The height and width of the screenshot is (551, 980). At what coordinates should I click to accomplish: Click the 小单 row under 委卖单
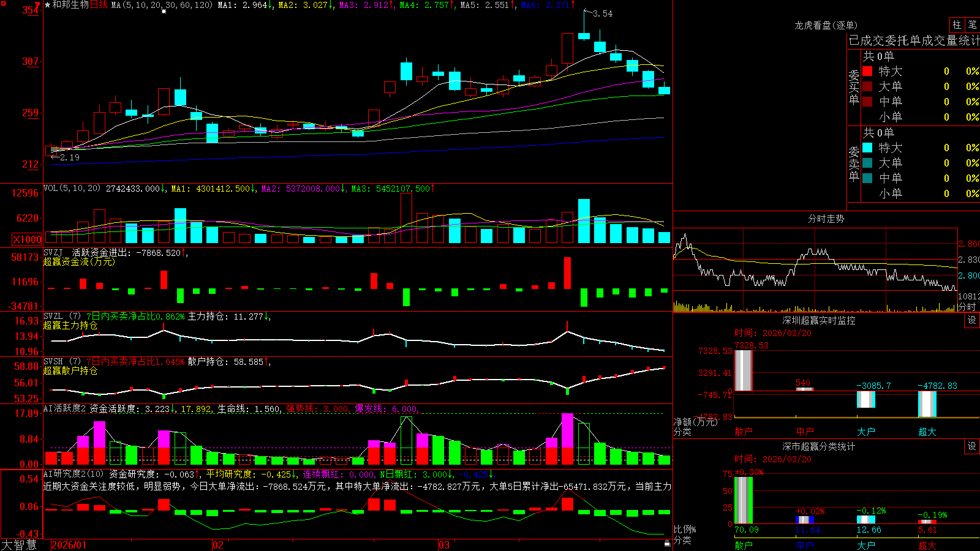click(921, 193)
